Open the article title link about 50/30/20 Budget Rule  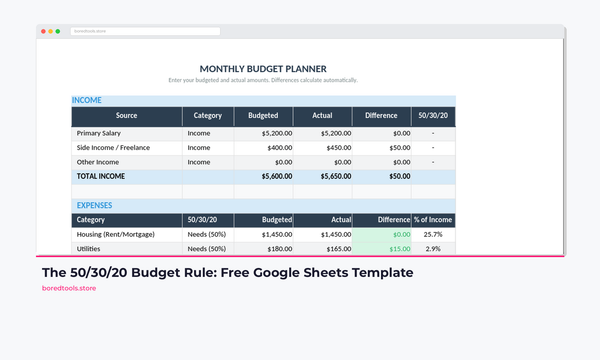[227, 272]
